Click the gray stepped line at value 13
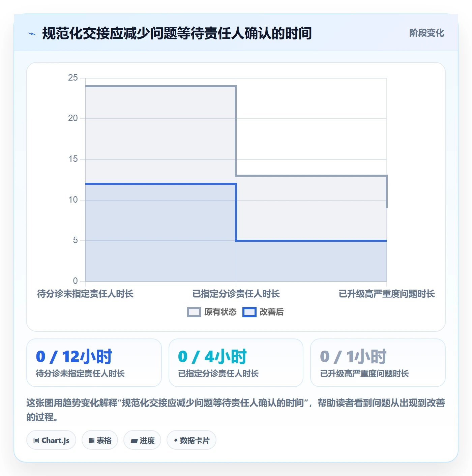Viewport: 472px width, 476px height. point(311,176)
